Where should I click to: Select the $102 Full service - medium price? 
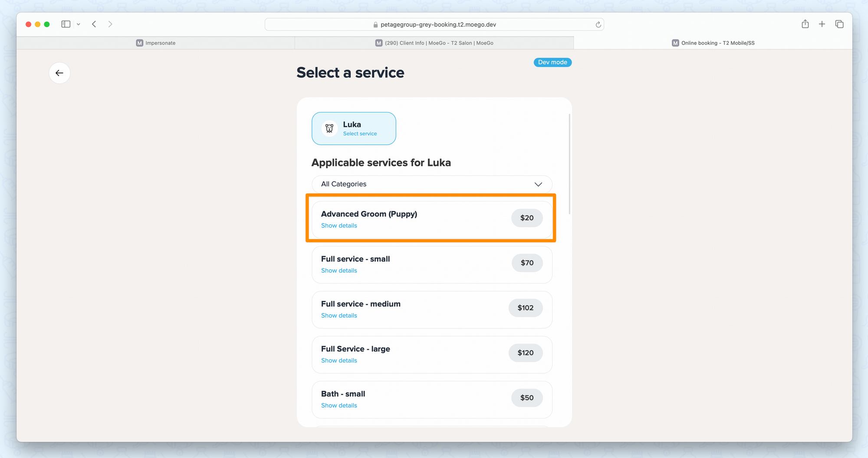[x=525, y=308]
